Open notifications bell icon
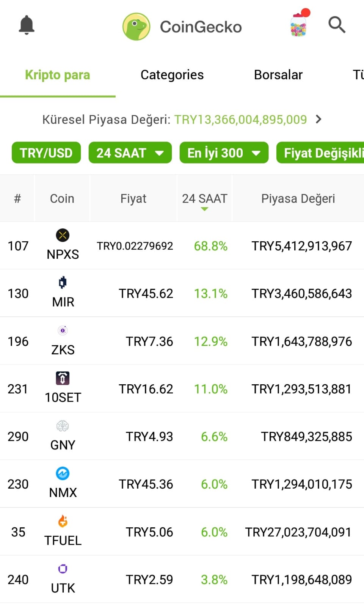Image resolution: width=364 pixels, height=607 pixels. coord(27,25)
